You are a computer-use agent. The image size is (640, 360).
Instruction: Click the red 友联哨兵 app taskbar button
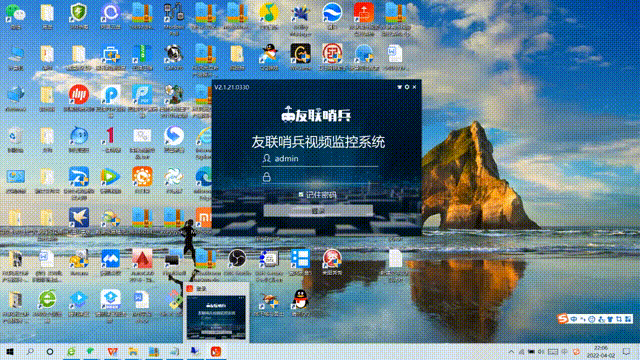[x=216, y=351]
